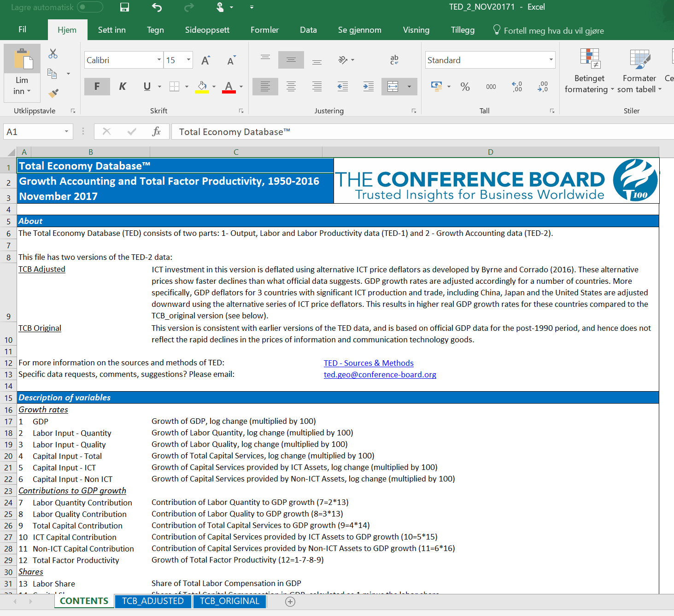Customize the Quick Access Toolbar dropdown
This screenshot has height=616, width=674.
[x=252, y=7]
